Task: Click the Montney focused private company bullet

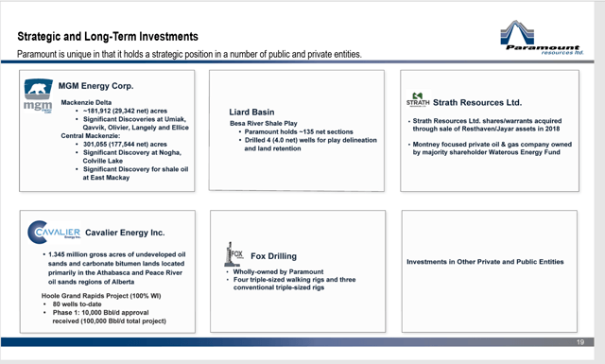Action: 492,148
